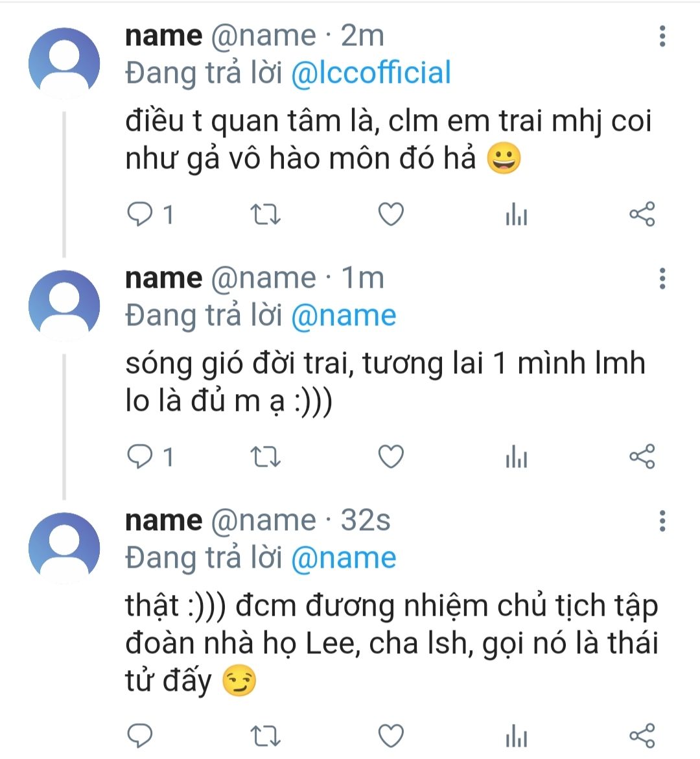Open profile avatar of the 2m tweet

click(x=64, y=64)
